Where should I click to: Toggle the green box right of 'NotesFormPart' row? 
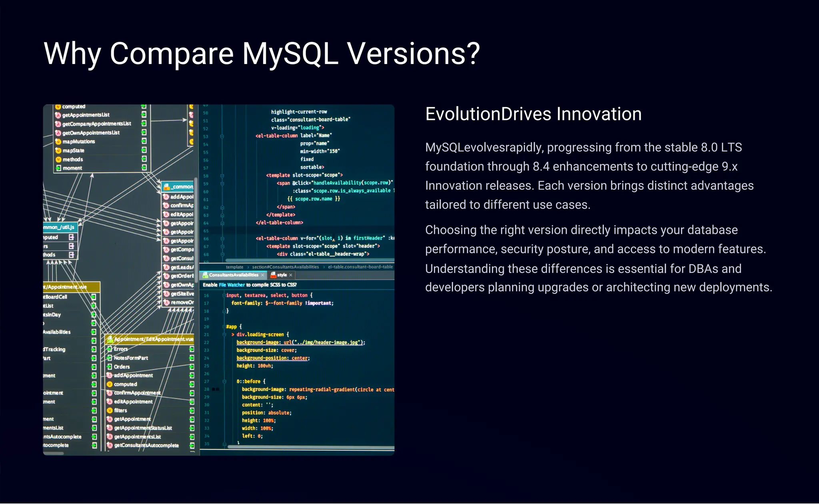pos(192,358)
